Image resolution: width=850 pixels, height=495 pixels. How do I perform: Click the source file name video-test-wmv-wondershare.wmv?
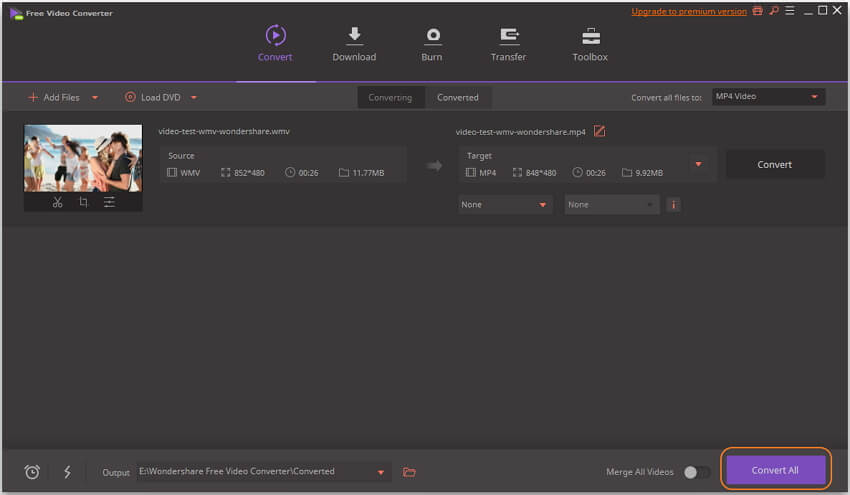pyautogui.click(x=224, y=131)
